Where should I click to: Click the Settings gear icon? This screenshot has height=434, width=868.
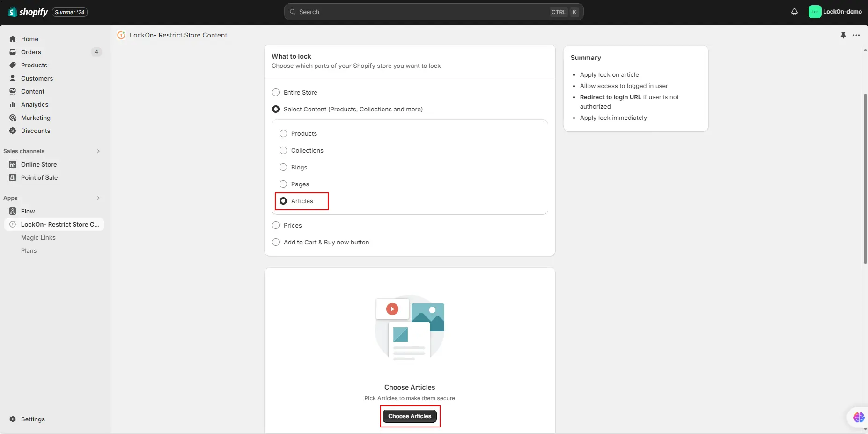13,419
